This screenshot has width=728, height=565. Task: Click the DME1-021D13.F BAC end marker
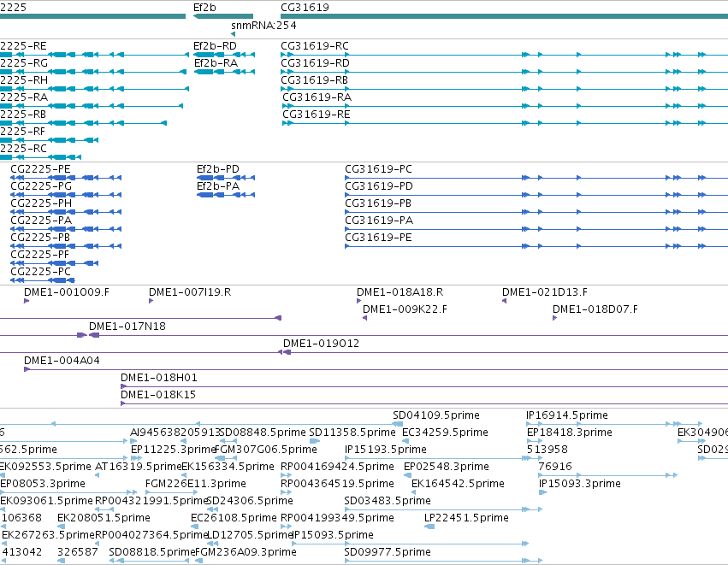point(504,301)
